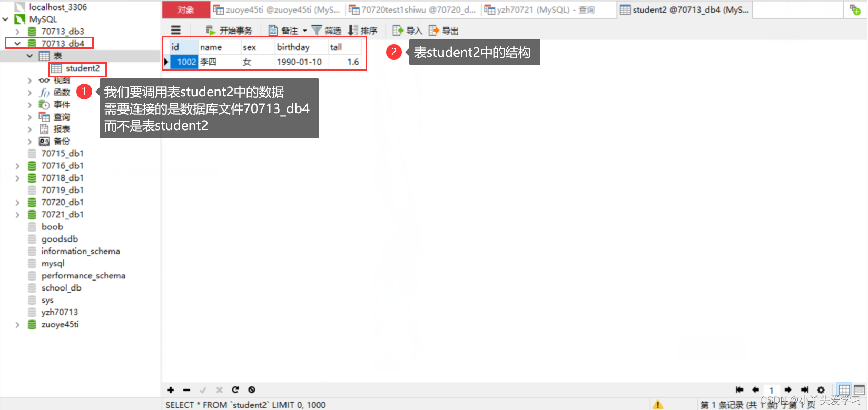Image resolution: width=868 pixels, height=410 pixels.
Task: Click the birthday column header
Action: 302,47
